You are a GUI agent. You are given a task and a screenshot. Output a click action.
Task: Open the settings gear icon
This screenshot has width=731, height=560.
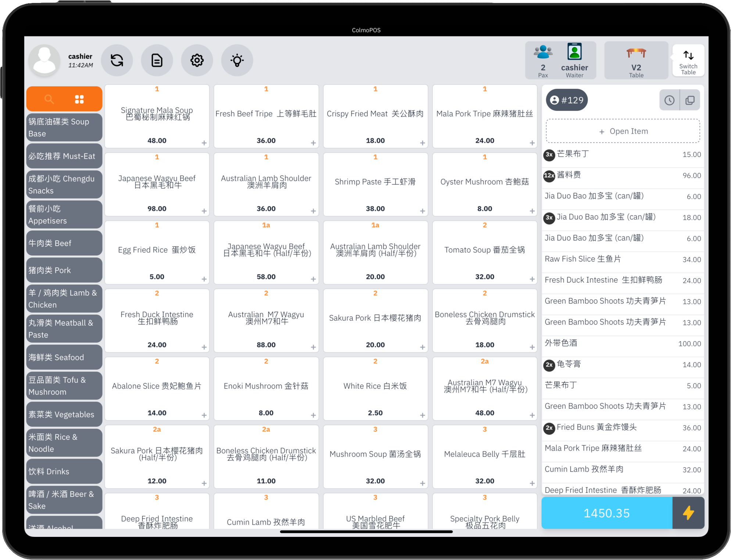click(x=197, y=60)
